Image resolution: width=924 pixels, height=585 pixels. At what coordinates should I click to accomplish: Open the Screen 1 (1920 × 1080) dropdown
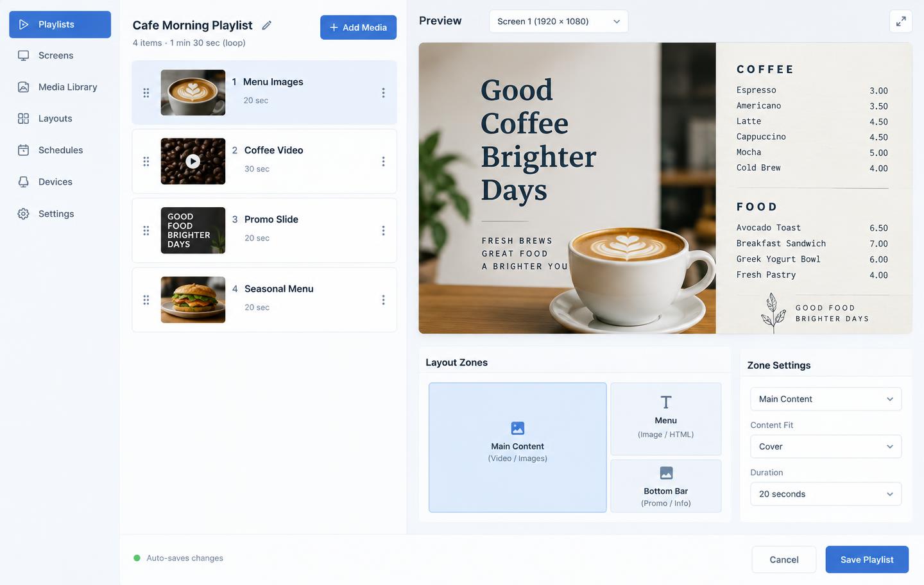[x=558, y=21]
